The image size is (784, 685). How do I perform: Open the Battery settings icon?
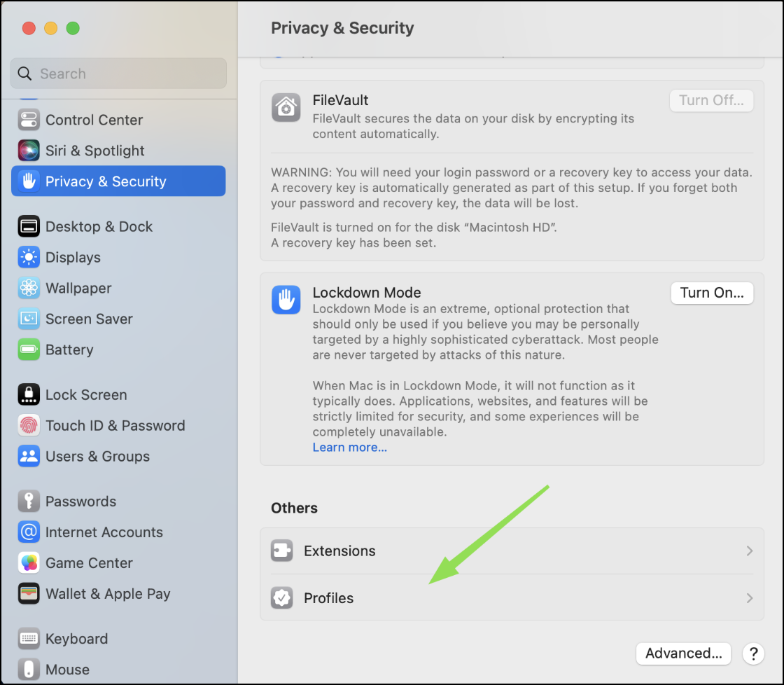pos(29,350)
